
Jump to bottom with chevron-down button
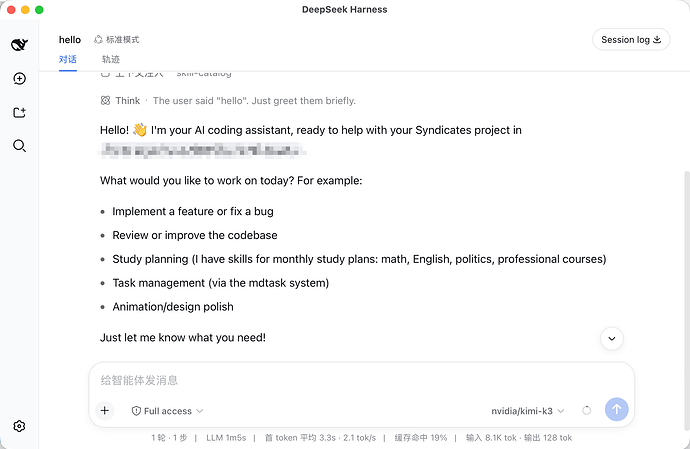click(612, 339)
